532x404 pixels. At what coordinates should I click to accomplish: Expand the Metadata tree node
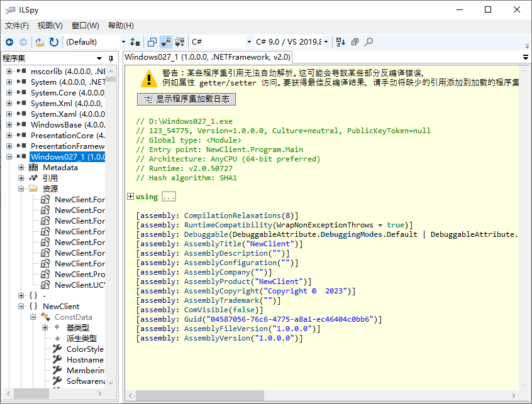click(x=21, y=167)
